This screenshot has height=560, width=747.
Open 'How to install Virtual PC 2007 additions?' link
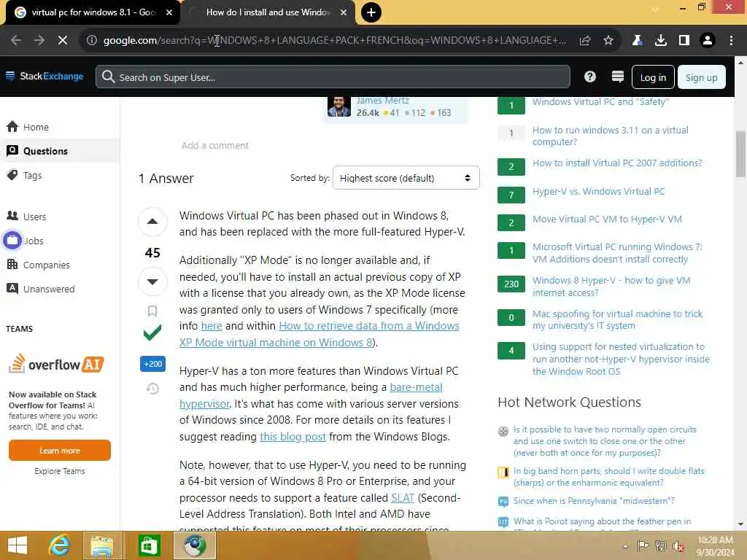(x=617, y=163)
